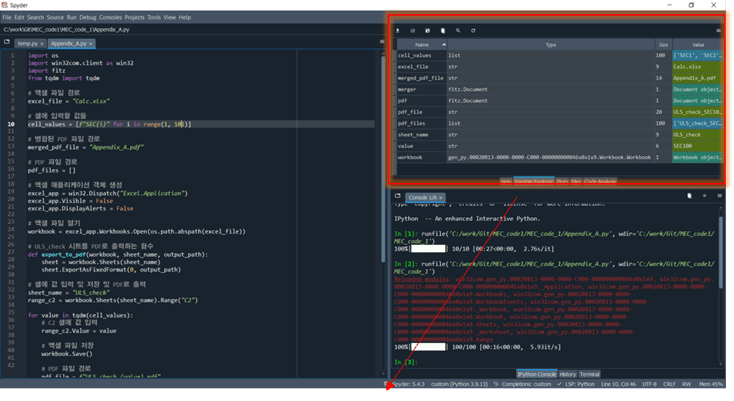Open the File menu
734x401 pixels.
[7, 17]
